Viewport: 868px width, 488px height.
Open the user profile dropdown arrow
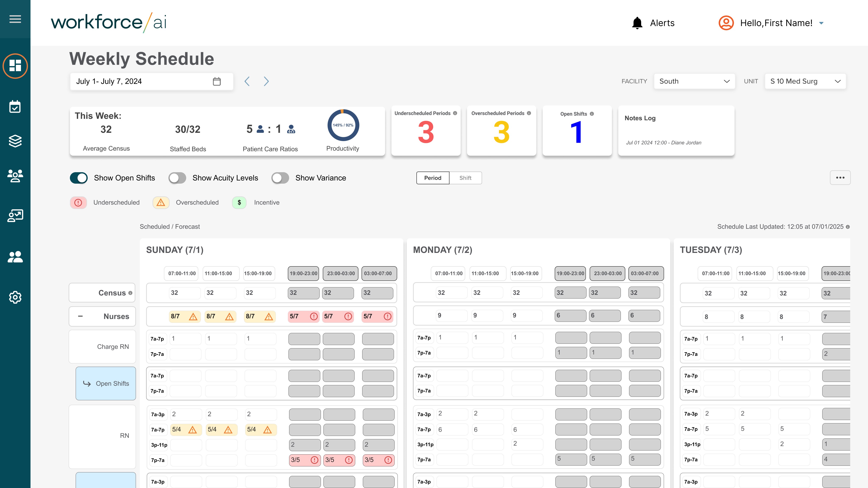[x=821, y=23]
